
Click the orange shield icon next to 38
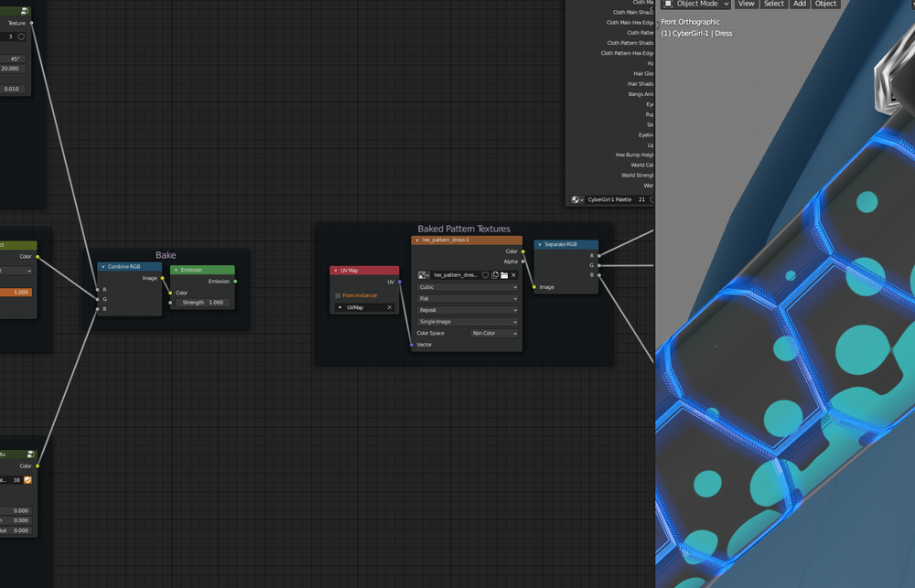click(x=27, y=480)
